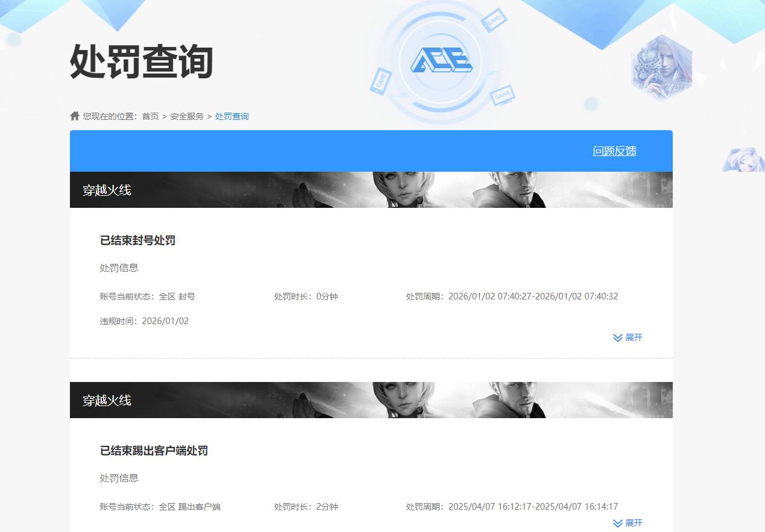Click the home icon in the breadcrumb bar
Viewport: 765px width, 532px height.
(x=74, y=115)
